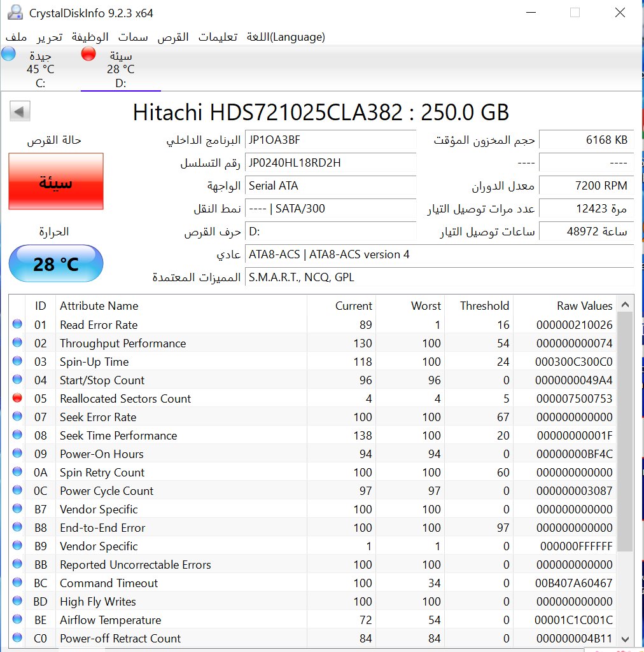The height and width of the screenshot is (652, 644).
Task: Open the اللغة(Language) menu
Action: click(x=286, y=37)
